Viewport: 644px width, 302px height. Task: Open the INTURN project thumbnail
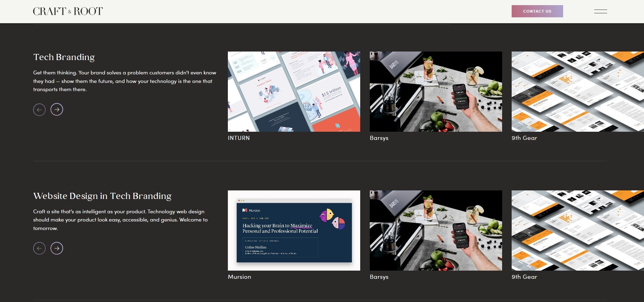(x=294, y=91)
